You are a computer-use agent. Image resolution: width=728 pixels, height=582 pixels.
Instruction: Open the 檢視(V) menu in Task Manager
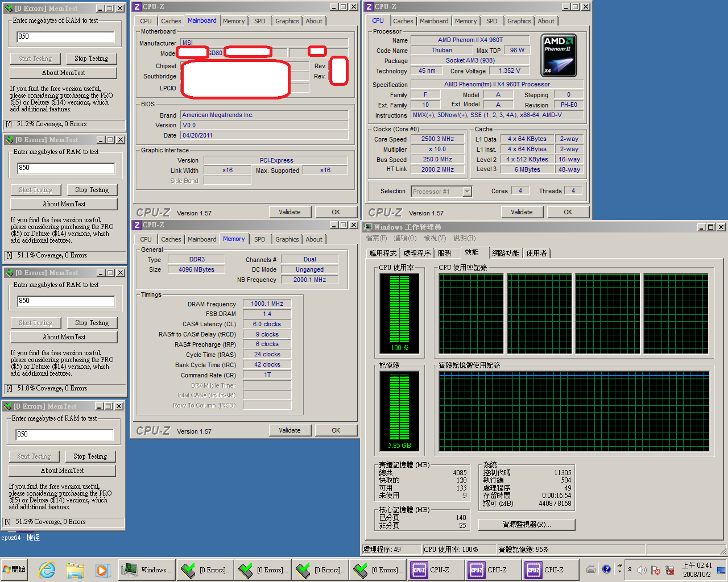pyautogui.click(x=435, y=238)
